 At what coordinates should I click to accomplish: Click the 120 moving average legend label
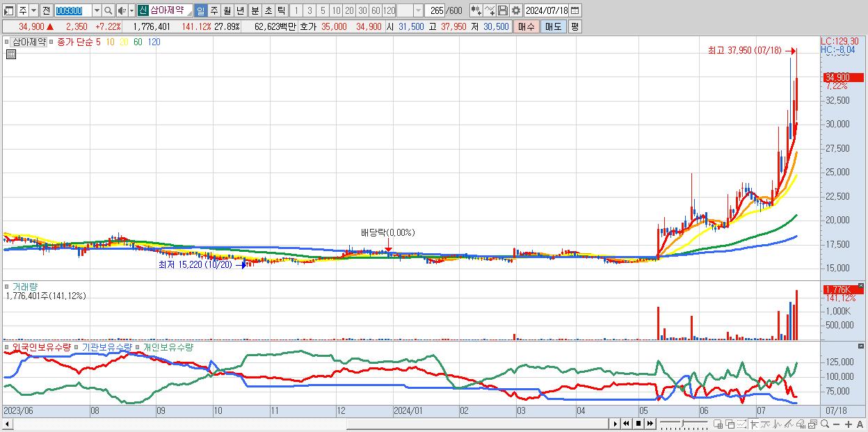pos(154,42)
